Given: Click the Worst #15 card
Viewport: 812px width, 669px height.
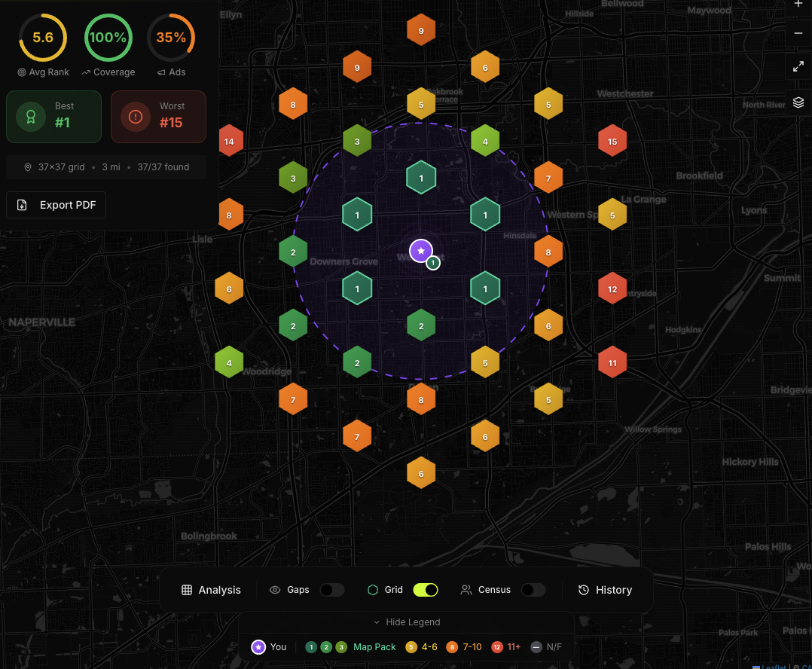Looking at the screenshot, I should pos(158,117).
